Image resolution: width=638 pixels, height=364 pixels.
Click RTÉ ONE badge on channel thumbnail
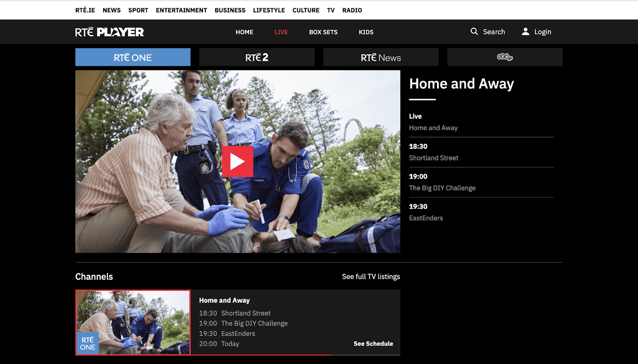(x=88, y=343)
